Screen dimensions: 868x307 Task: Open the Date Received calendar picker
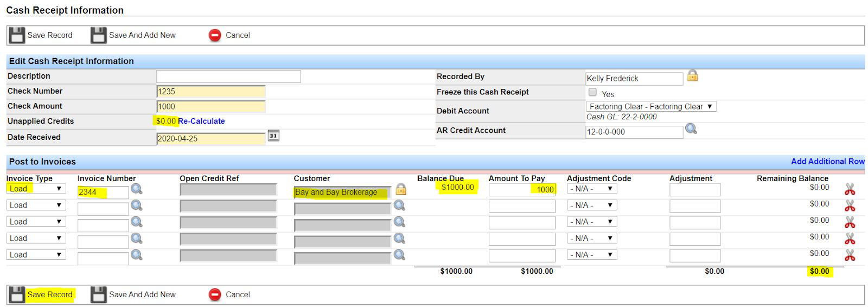point(273,136)
